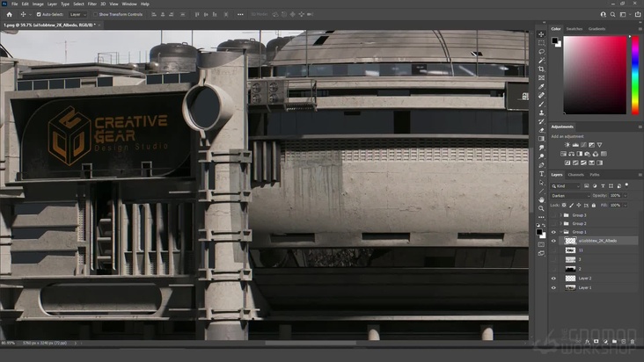The width and height of the screenshot is (644, 362).
Task: Select the Lasso tool
Action: pyautogui.click(x=541, y=52)
